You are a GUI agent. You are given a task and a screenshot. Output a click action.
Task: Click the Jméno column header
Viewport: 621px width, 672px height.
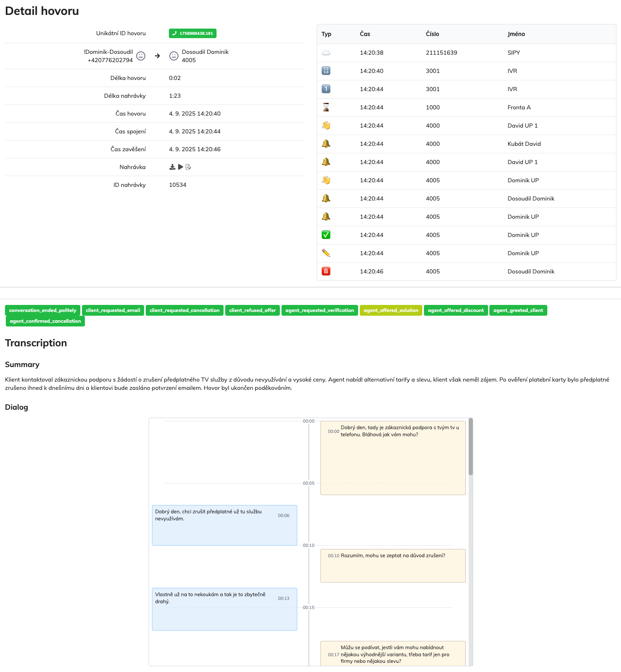click(516, 34)
